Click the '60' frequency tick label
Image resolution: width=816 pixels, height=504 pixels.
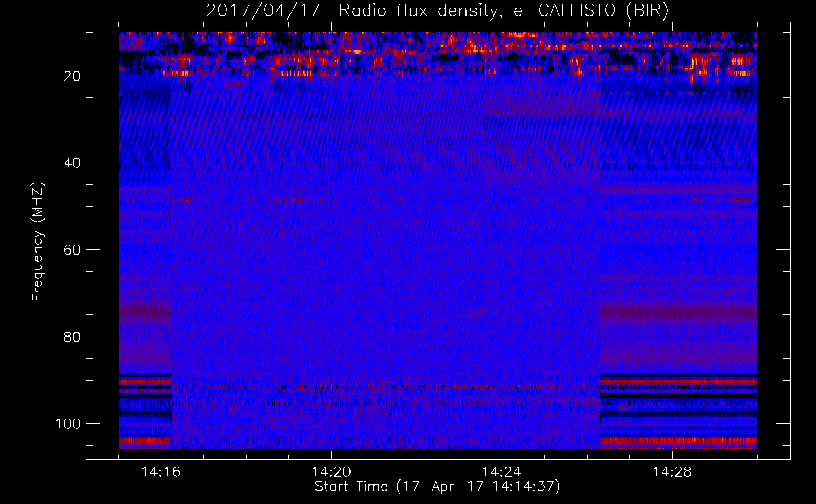click(x=72, y=250)
